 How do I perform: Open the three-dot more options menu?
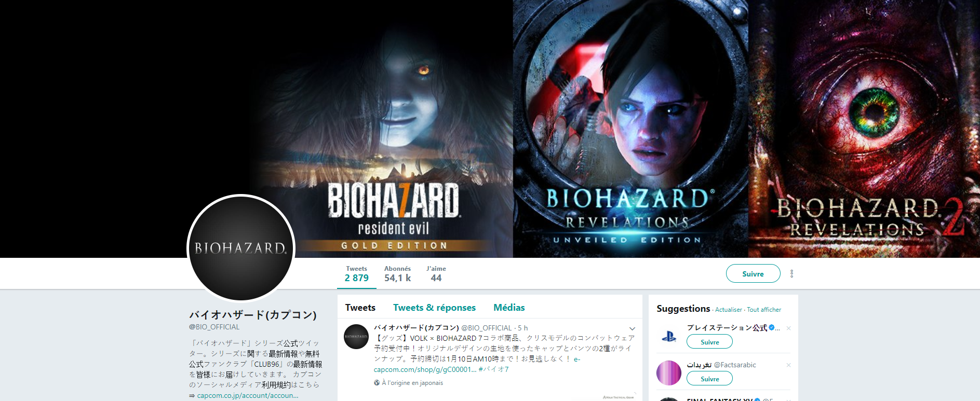[x=791, y=273]
